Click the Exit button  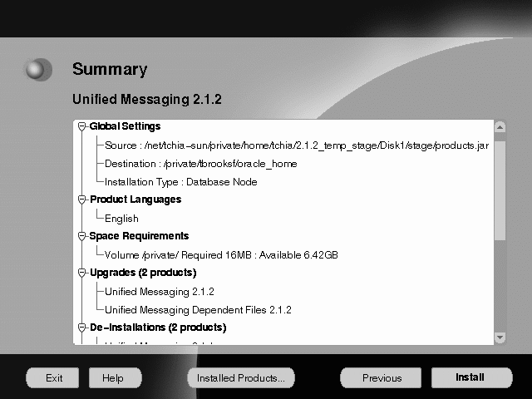52,377
